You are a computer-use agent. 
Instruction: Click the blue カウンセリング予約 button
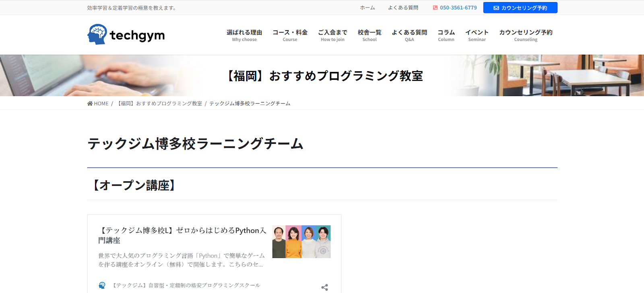pyautogui.click(x=520, y=8)
